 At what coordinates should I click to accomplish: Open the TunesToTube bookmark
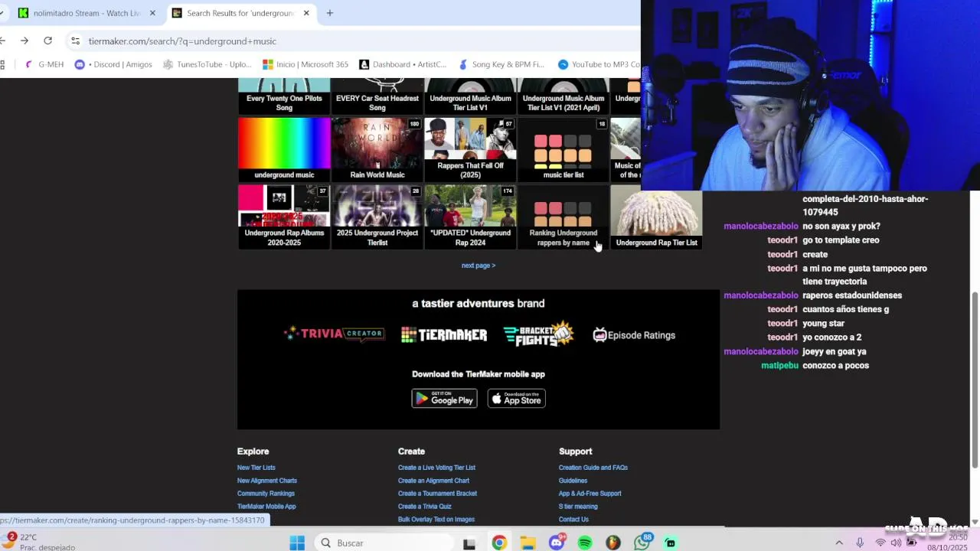207,64
